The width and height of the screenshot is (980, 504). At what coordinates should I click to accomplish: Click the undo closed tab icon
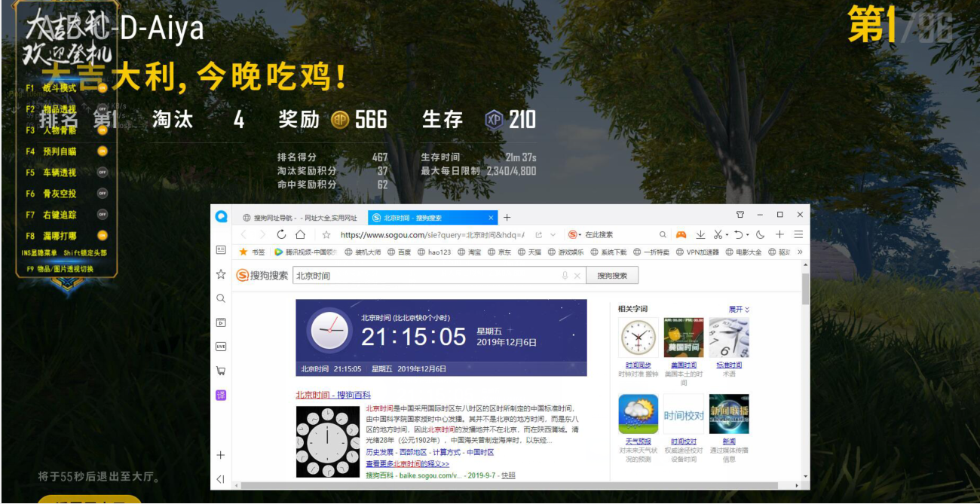(x=739, y=235)
